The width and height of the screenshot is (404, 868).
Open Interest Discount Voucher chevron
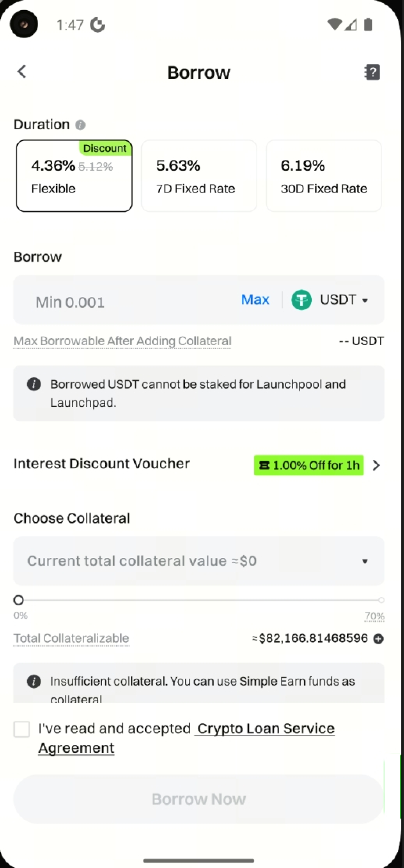pyautogui.click(x=376, y=465)
